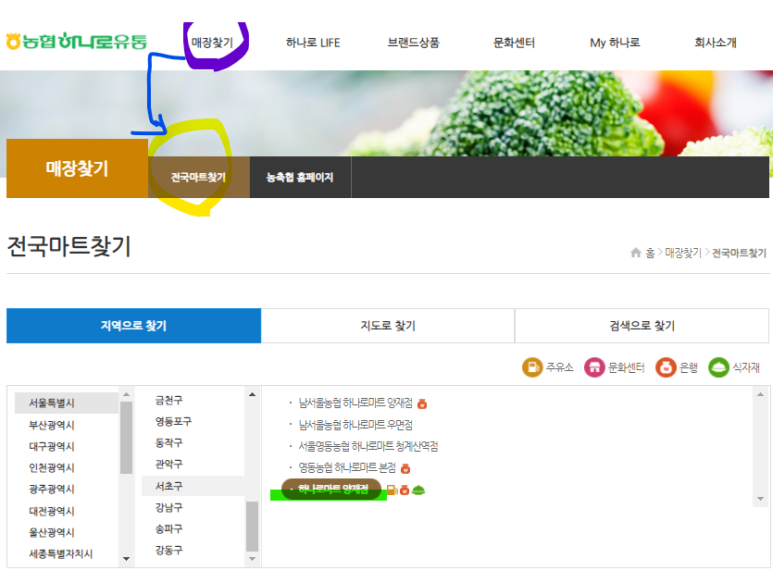Select 강동구 district
This screenshot has width=773, height=571.
pos(169,550)
